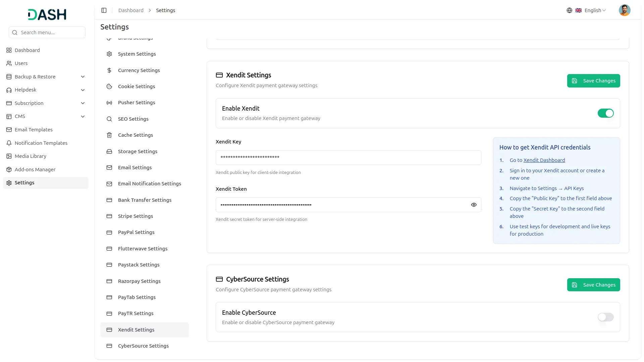Click the Currency Settings dollar icon
The image size is (644, 362).
coord(109,70)
